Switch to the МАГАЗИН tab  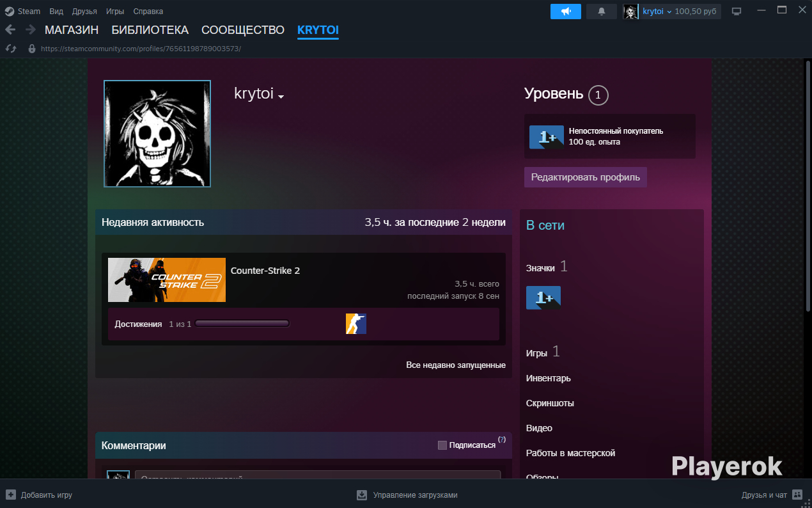(72, 30)
